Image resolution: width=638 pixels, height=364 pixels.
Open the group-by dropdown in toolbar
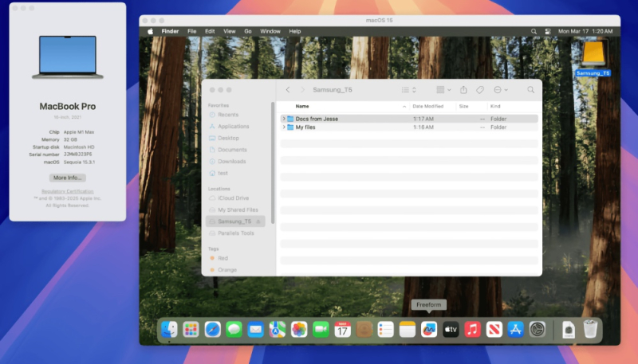443,90
